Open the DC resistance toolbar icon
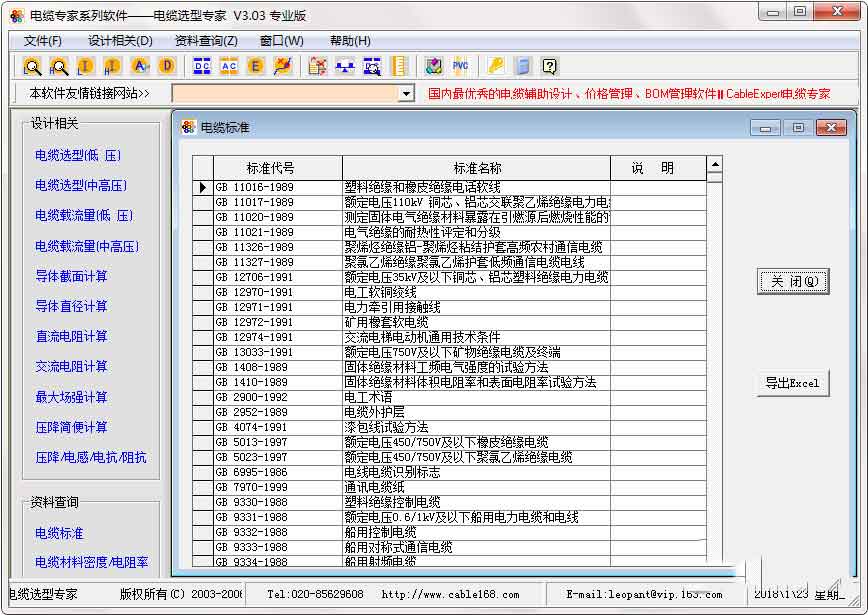 tap(202, 66)
